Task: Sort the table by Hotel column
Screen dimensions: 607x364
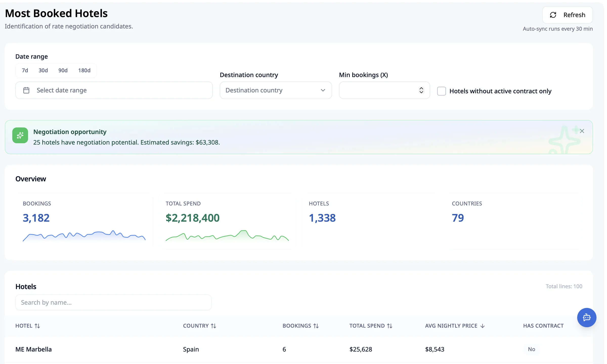Action: click(28, 326)
